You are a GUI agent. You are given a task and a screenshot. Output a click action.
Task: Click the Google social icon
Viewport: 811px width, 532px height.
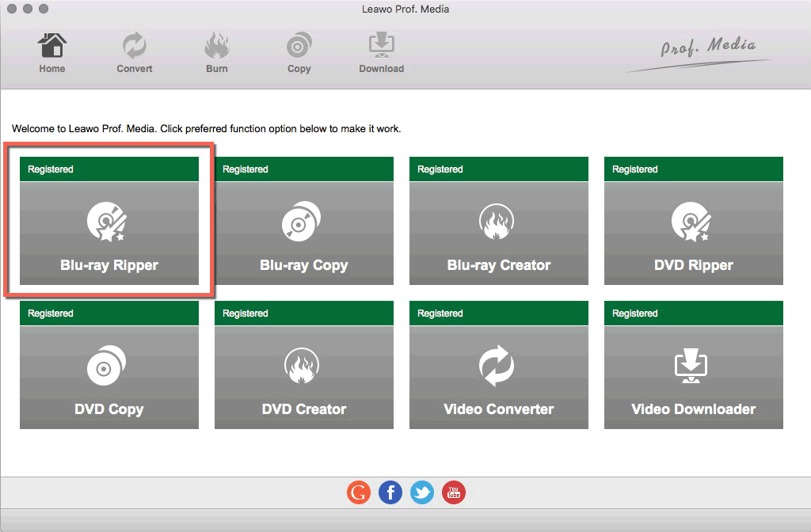[359, 492]
